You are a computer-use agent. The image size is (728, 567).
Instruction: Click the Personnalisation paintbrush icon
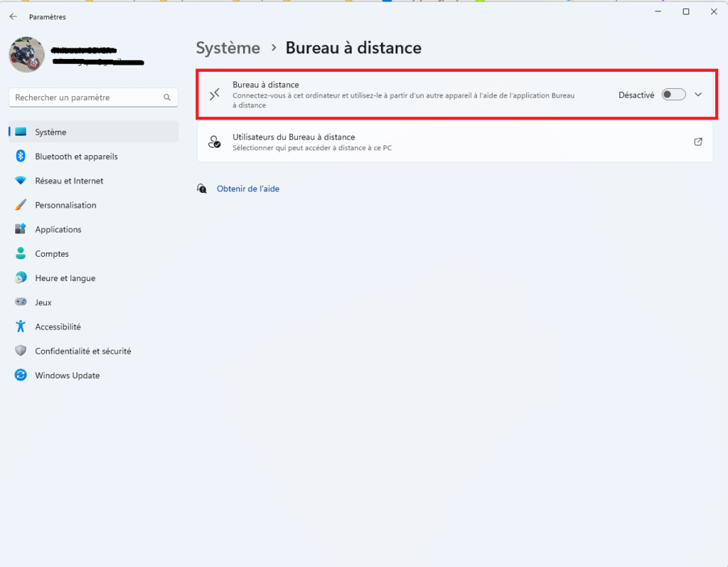tap(21, 205)
